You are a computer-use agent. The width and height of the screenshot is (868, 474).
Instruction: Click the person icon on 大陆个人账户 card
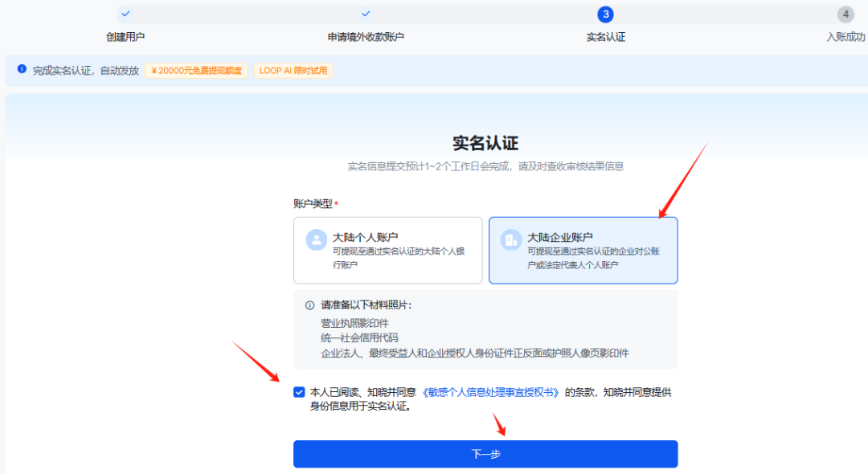[x=316, y=240]
